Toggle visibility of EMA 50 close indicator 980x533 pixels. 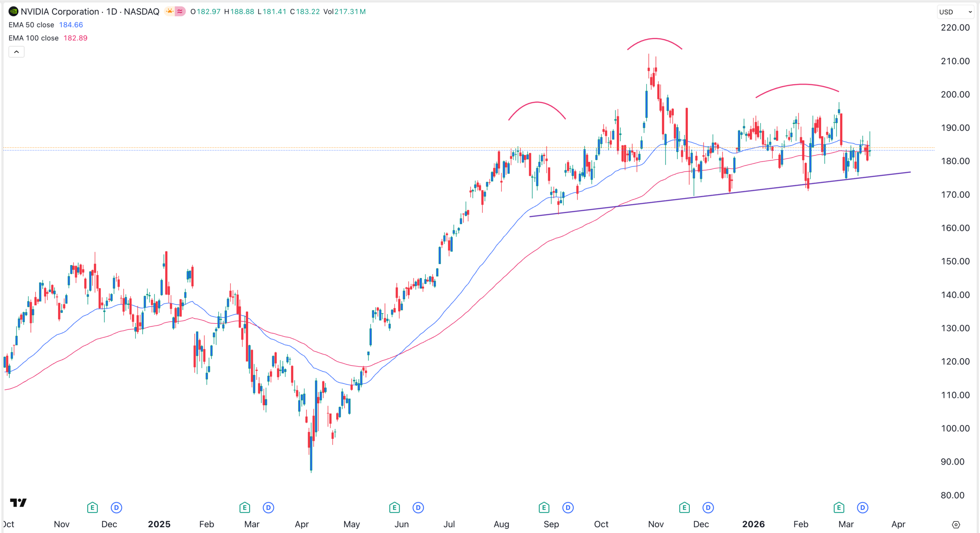point(31,24)
